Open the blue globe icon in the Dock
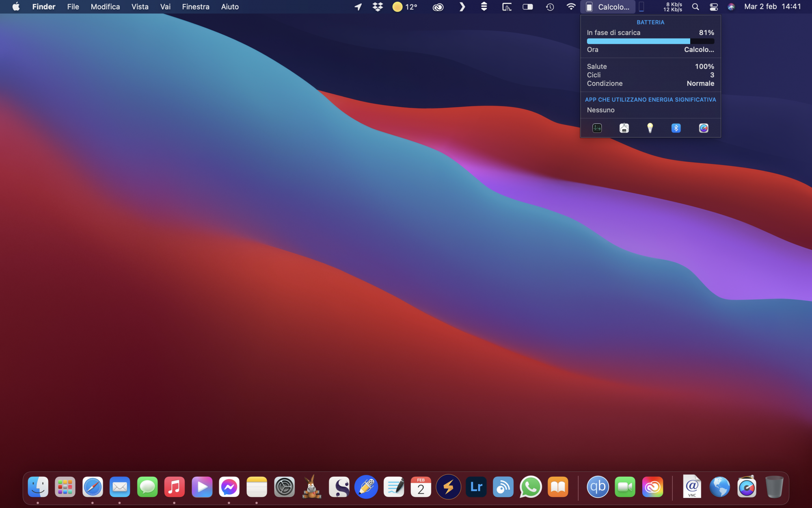Screen dimensions: 812x508 (x=719, y=487)
